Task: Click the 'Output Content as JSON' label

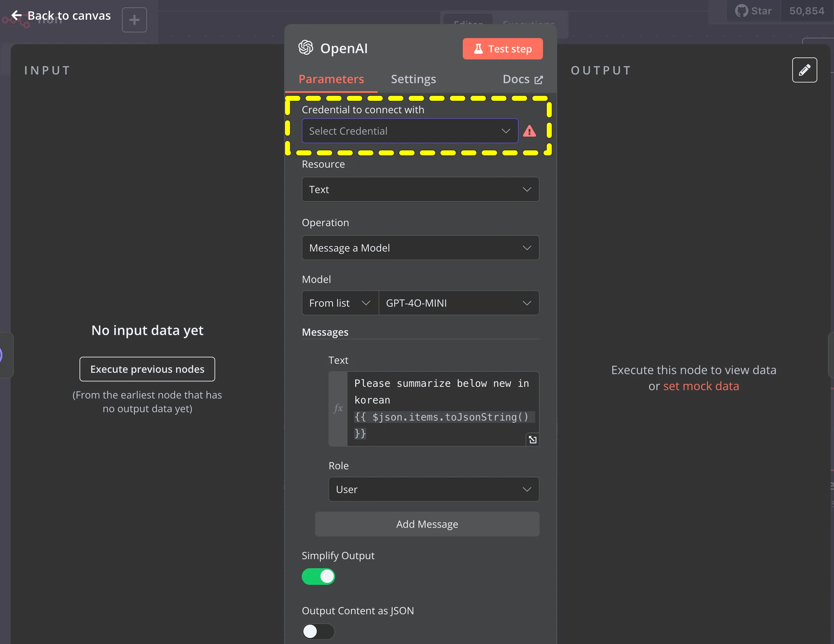Action: tap(358, 610)
